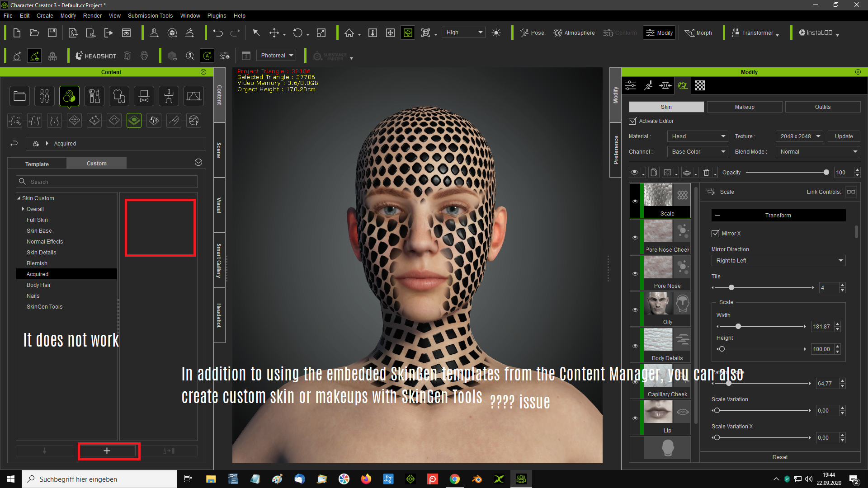The width and height of the screenshot is (868, 488).
Task: Click the Redo arrow icon
Action: [235, 33]
